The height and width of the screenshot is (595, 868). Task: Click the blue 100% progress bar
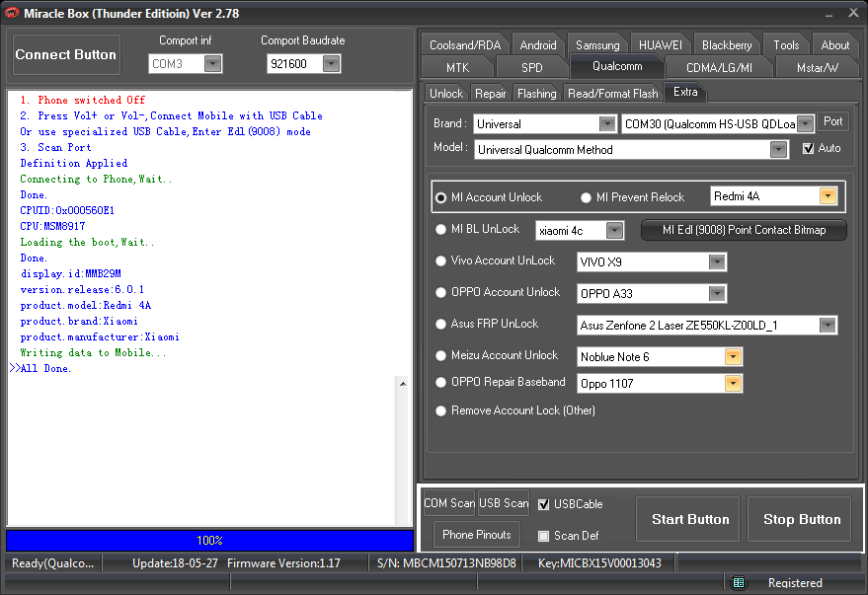pyautogui.click(x=209, y=541)
